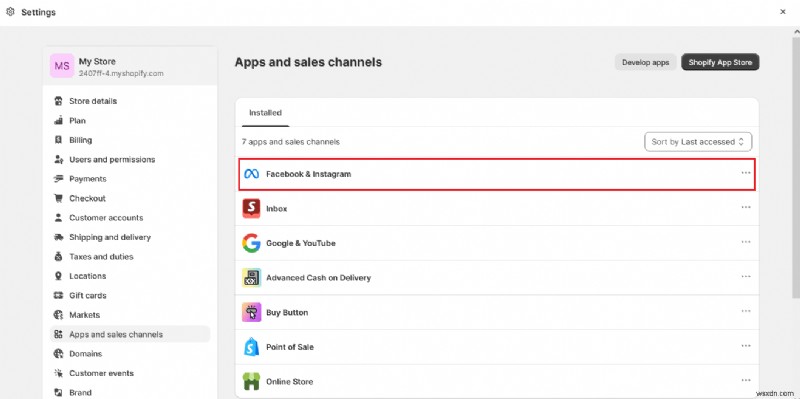The height and width of the screenshot is (399, 800).
Task: Open the three-dot menu for Buy Button
Action: pyautogui.click(x=746, y=311)
